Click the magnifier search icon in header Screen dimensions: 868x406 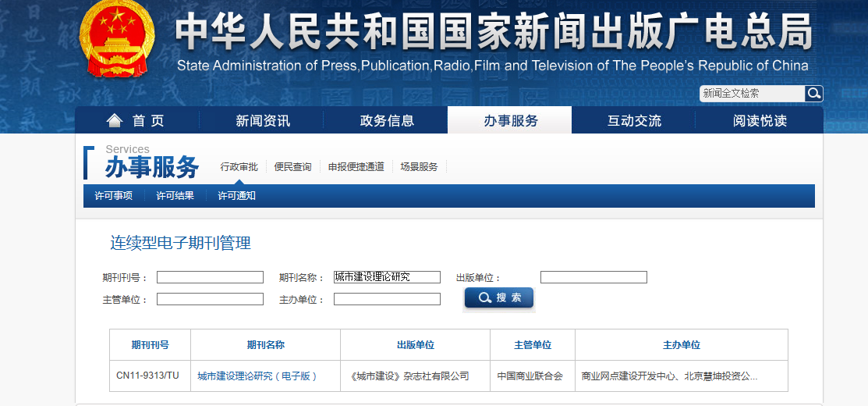[x=813, y=94]
